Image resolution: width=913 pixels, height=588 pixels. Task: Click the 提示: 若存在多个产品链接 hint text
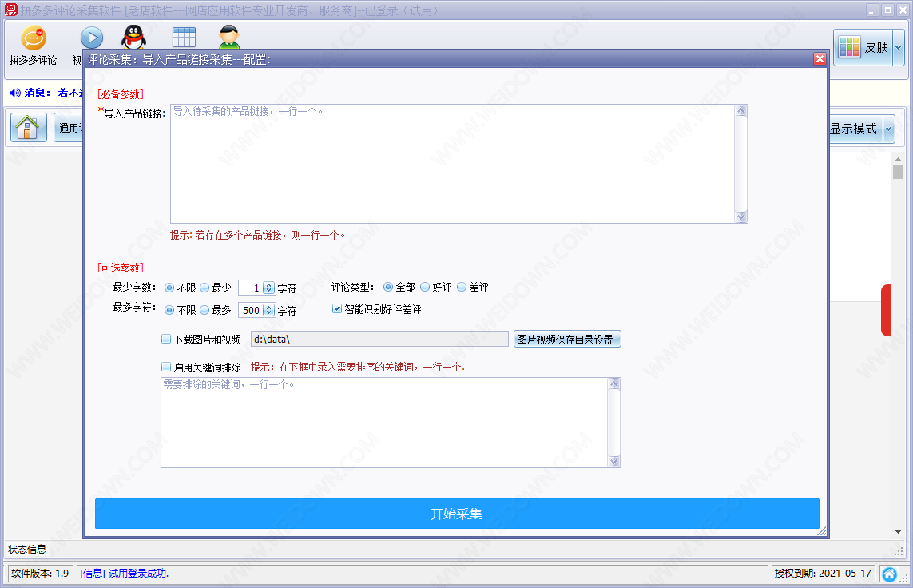point(257,235)
